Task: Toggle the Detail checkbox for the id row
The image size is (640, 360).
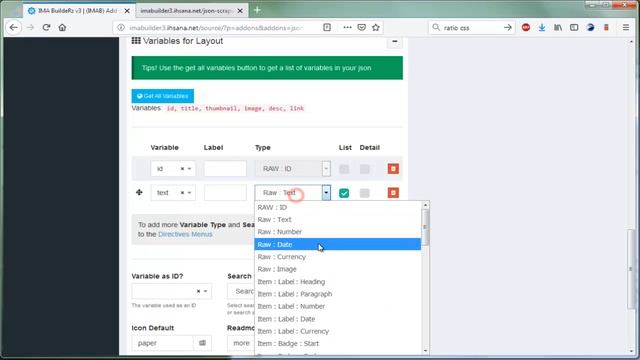Action: [364, 169]
